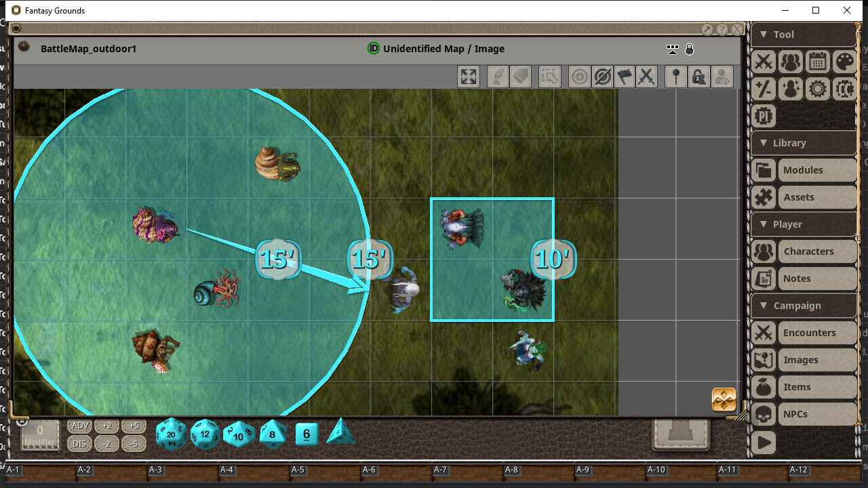The width and height of the screenshot is (868, 488).
Task: Open the Items list
Action: [817, 387]
